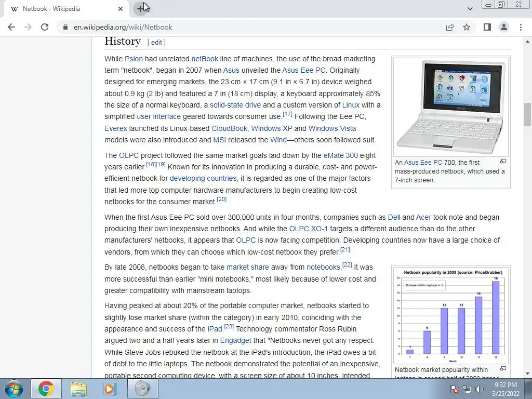Enlarge the Asus Eee PC photo
This screenshot has height=399, width=532.
click(450, 107)
